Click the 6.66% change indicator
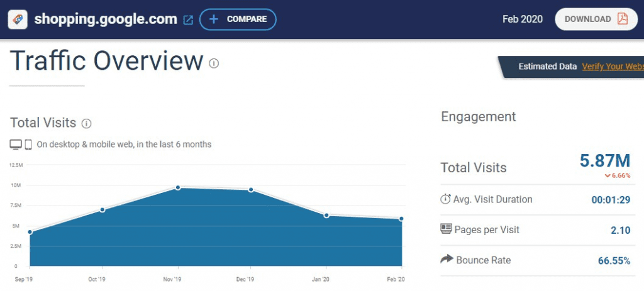Viewport: 644px width, 291px height. pyautogui.click(x=618, y=175)
